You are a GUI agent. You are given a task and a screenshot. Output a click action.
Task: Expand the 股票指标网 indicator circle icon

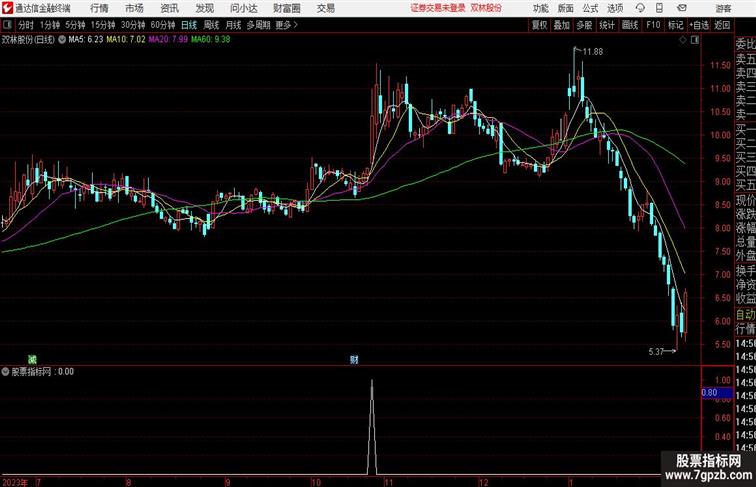[5, 372]
